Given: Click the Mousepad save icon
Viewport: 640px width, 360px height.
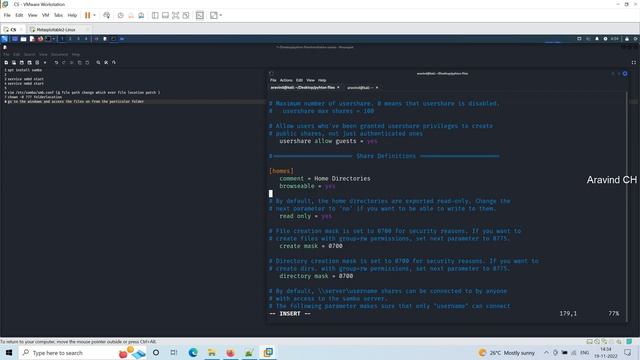Looking at the screenshot, I should (x=22, y=62).
